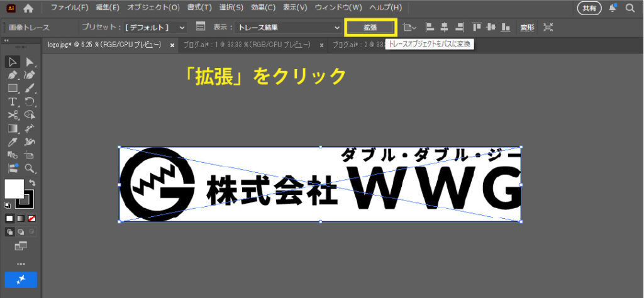Open the Image Trace panel icon
The height and width of the screenshot is (298, 644).
click(x=201, y=28)
